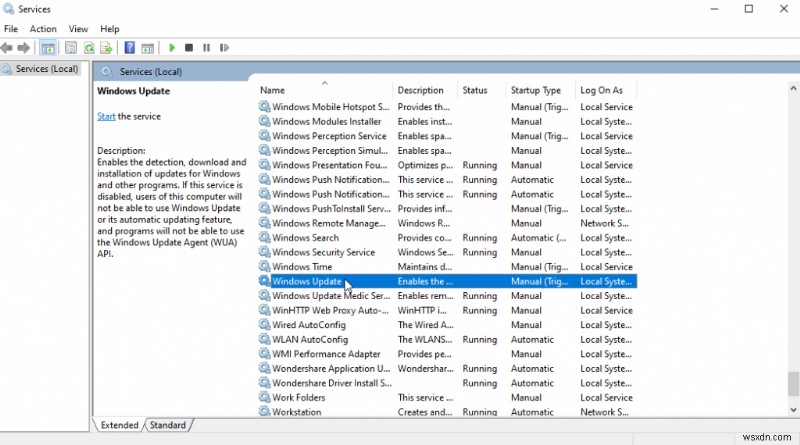The image size is (800, 445).
Task: Click the Back arrow toolbar icon
Action: (7, 48)
